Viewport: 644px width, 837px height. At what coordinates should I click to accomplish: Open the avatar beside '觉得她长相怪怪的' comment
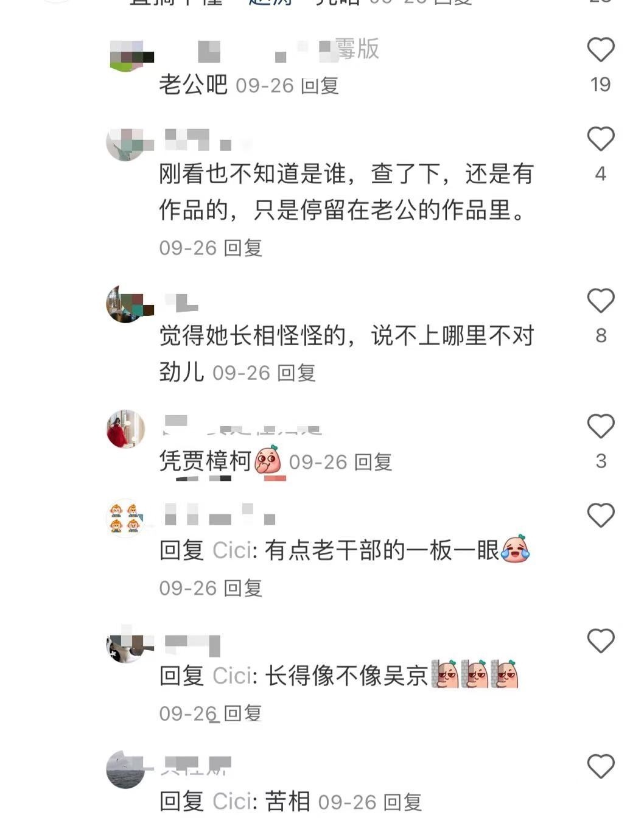[126, 304]
